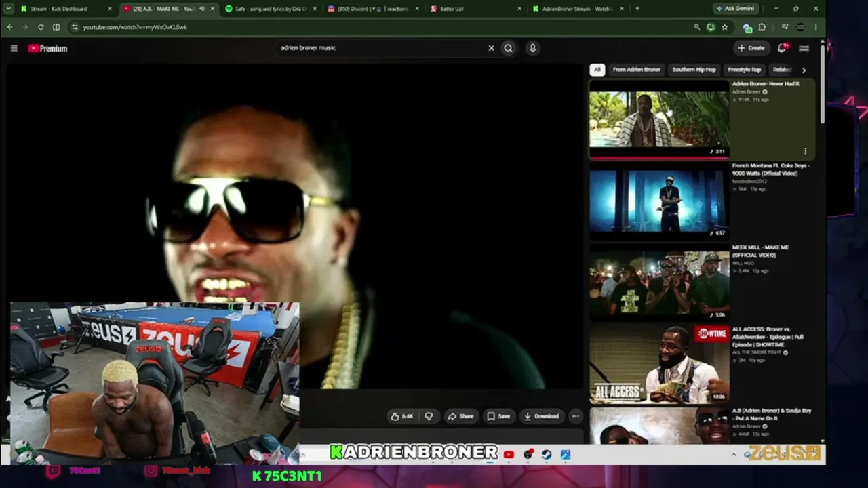Clear the YouTube search text
Image resolution: width=868 pixels, height=488 pixels.
pyautogui.click(x=491, y=48)
